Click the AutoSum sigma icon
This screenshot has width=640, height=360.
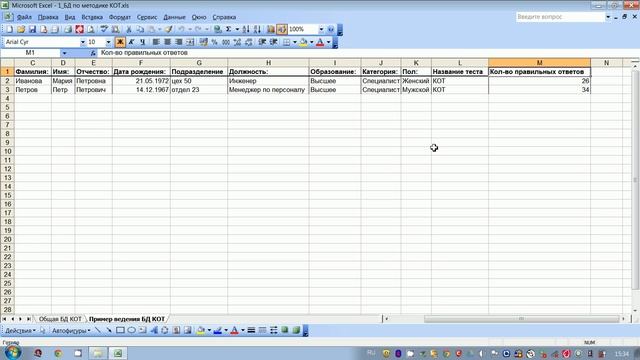(x=229, y=29)
